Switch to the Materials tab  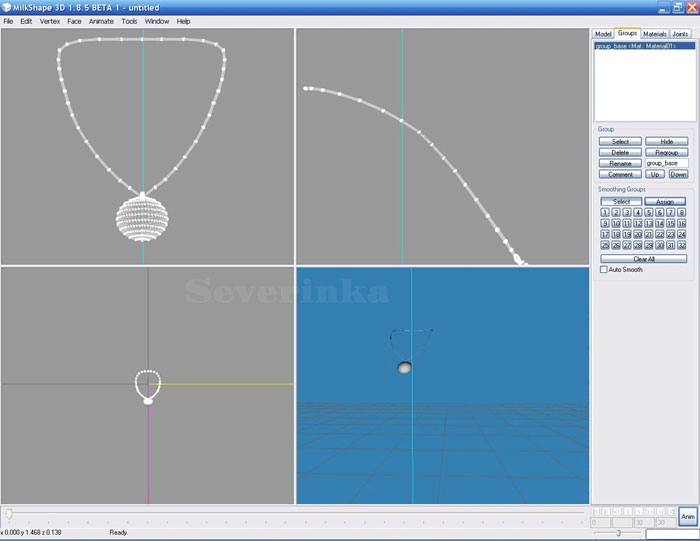(x=654, y=34)
